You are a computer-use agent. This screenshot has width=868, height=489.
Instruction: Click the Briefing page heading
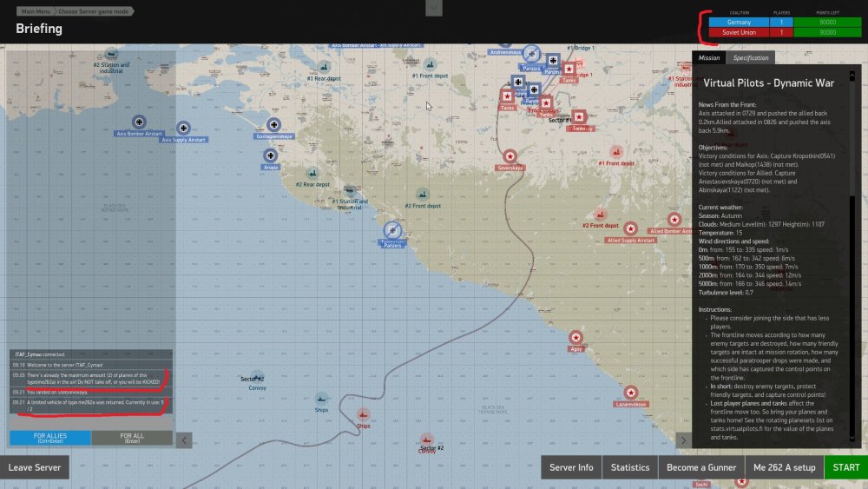[39, 29]
